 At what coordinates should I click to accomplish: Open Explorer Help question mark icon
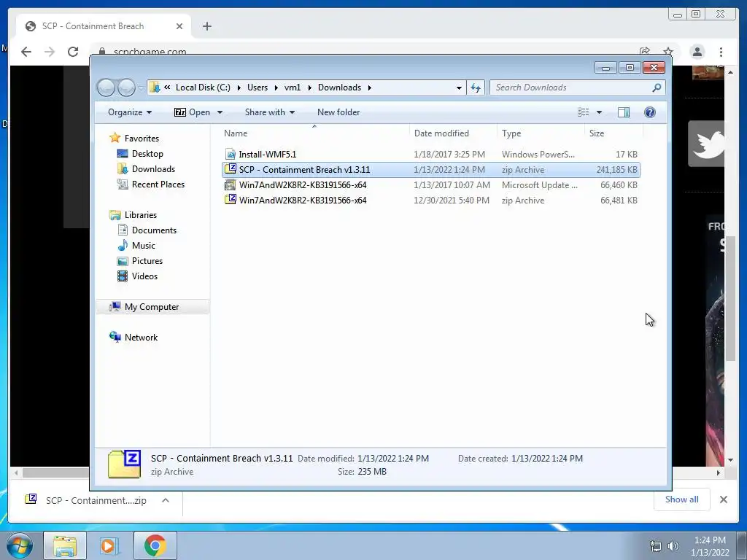[x=650, y=112]
